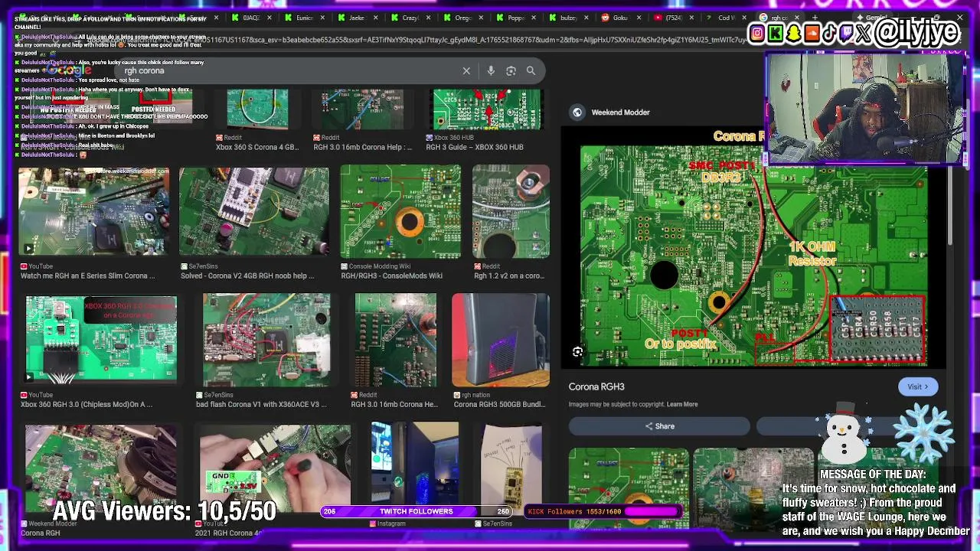Click the magnifier search submit icon
The width and height of the screenshot is (980, 551).
click(x=531, y=70)
